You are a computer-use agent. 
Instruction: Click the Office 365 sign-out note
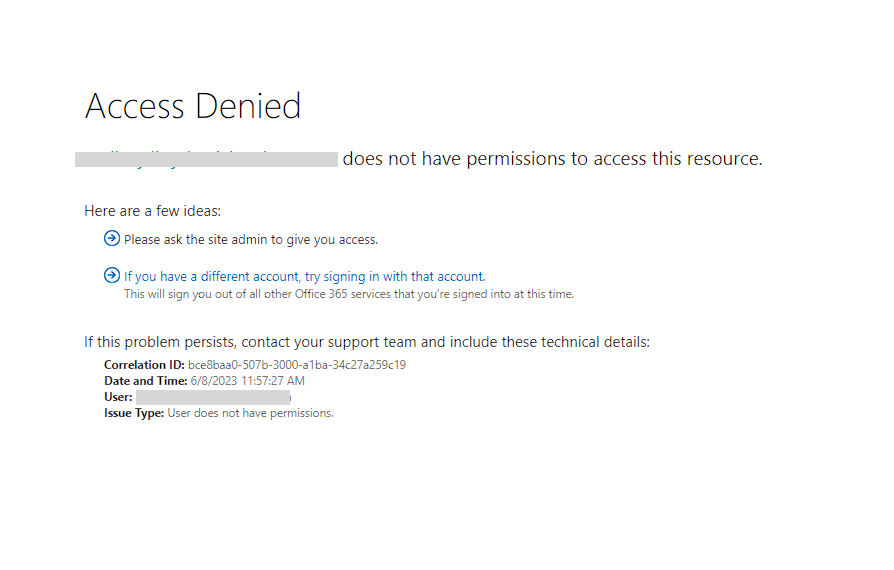click(x=349, y=294)
